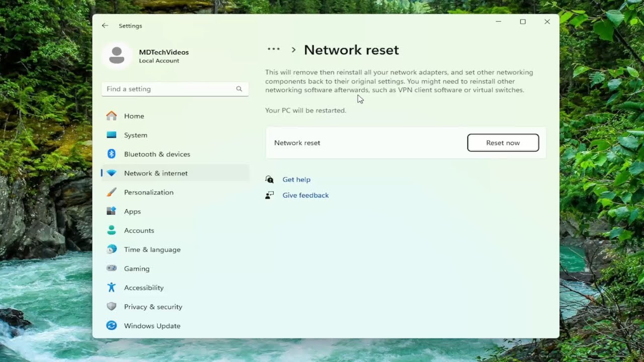Open the Apps settings label
This screenshot has width=644, height=362.
pos(132,212)
